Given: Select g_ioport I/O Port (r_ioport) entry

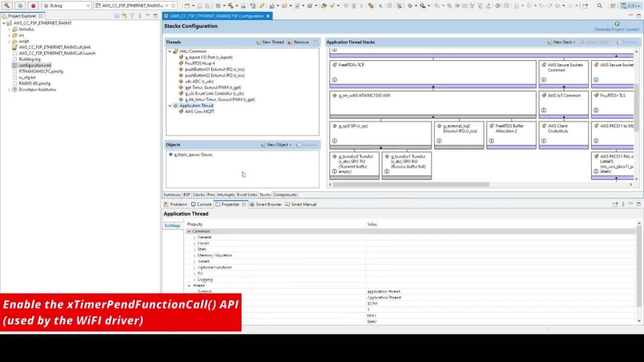Looking at the screenshot, I should (208, 58).
